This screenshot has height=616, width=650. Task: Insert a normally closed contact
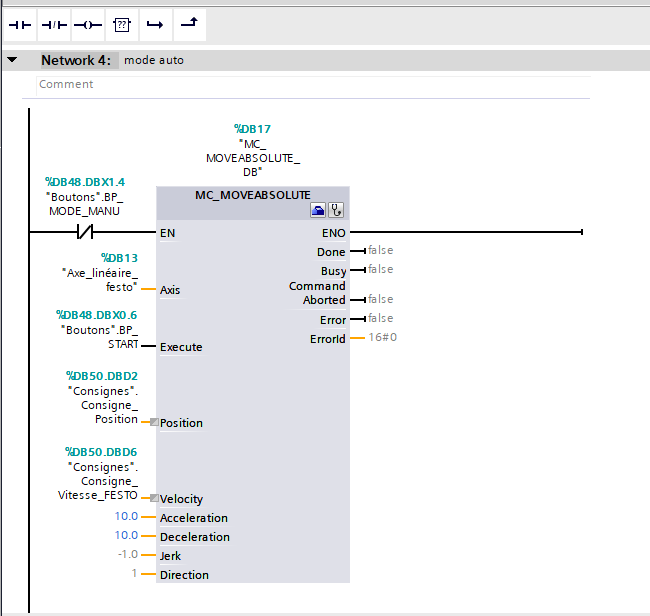tap(54, 25)
